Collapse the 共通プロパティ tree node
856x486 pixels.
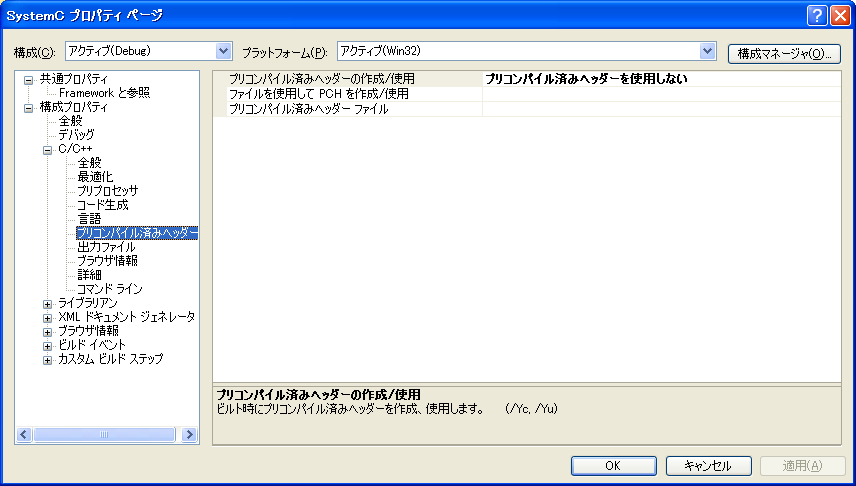click(28, 80)
